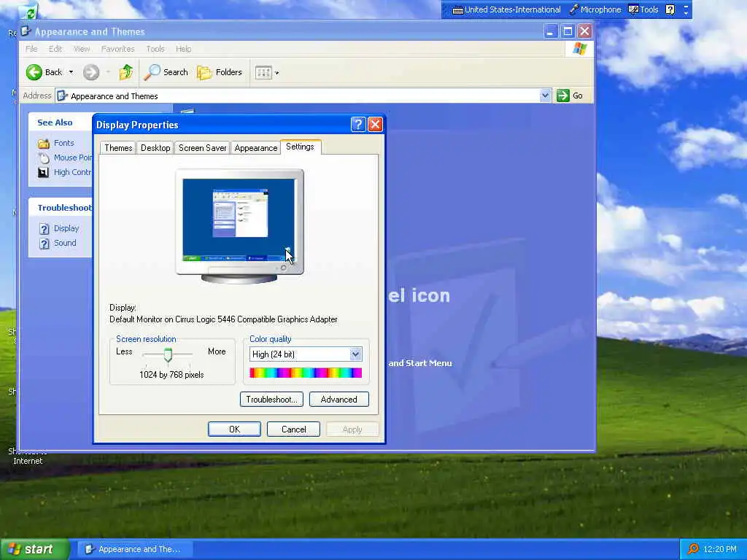Click the See Also panel header
The height and width of the screenshot is (560, 747).
tap(61, 122)
